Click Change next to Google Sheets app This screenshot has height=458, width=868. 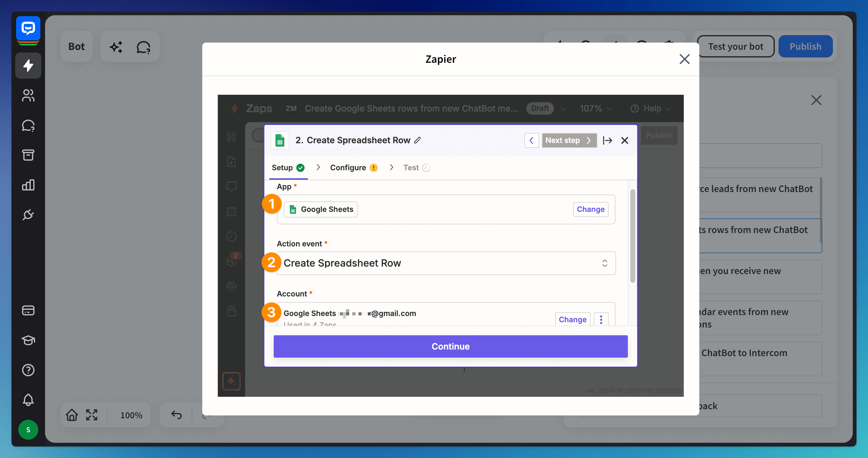click(590, 209)
